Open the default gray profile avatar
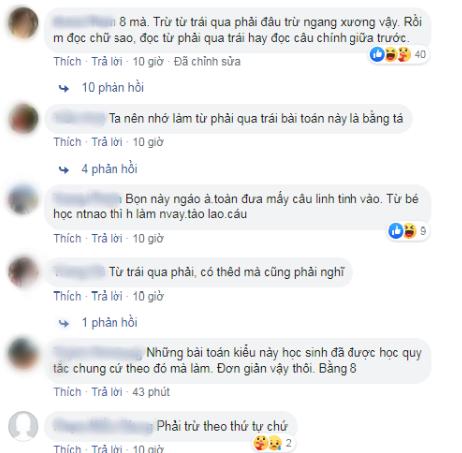This screenshot has height=453, width=462. tap(23, 426)
